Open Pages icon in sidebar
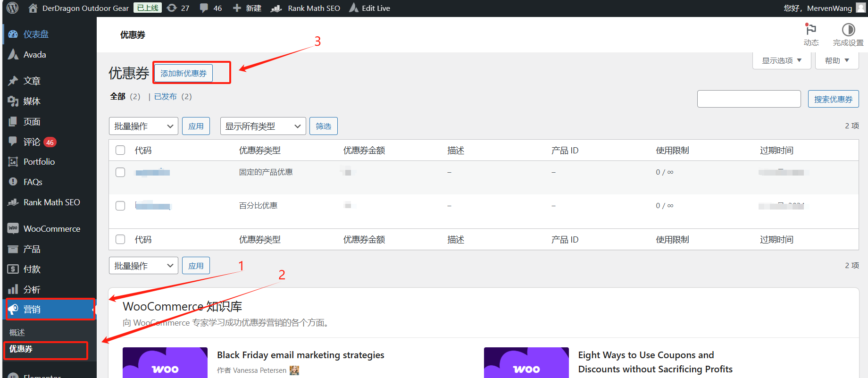The height and width of the screenshot is (378, 868). pos(13,121)
